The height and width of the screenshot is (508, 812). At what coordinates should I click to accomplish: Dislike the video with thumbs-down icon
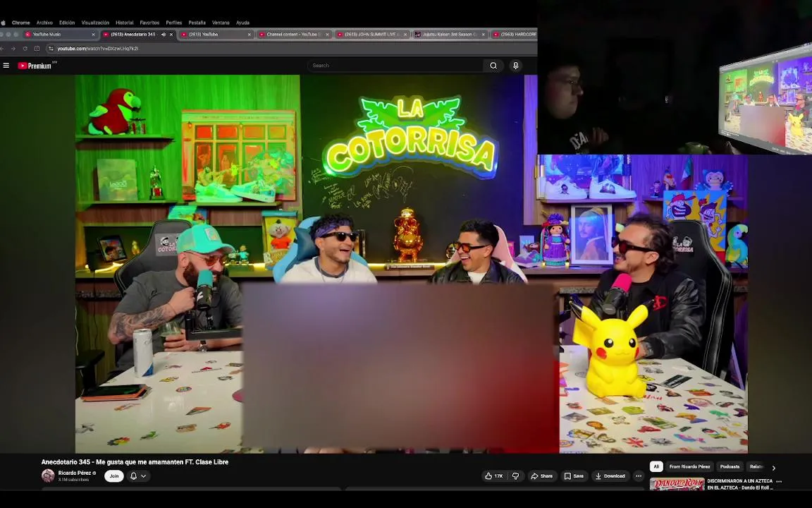click(x=516, y=476)
